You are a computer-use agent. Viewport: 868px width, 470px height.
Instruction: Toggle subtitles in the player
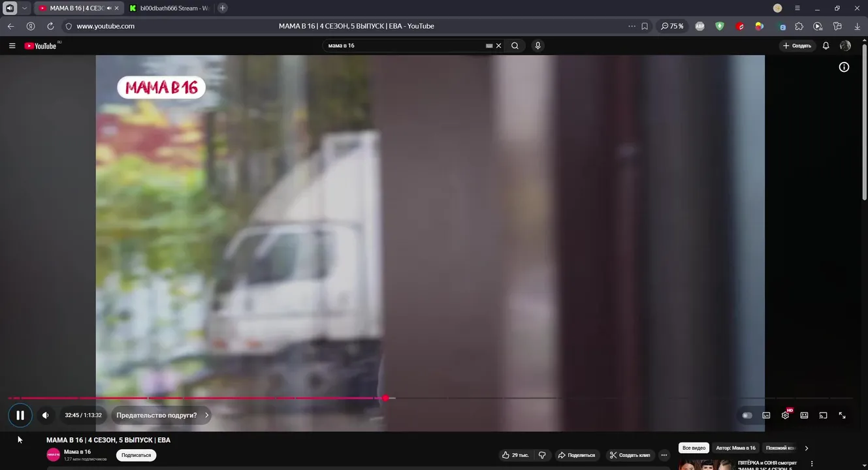tap(766, 415)
